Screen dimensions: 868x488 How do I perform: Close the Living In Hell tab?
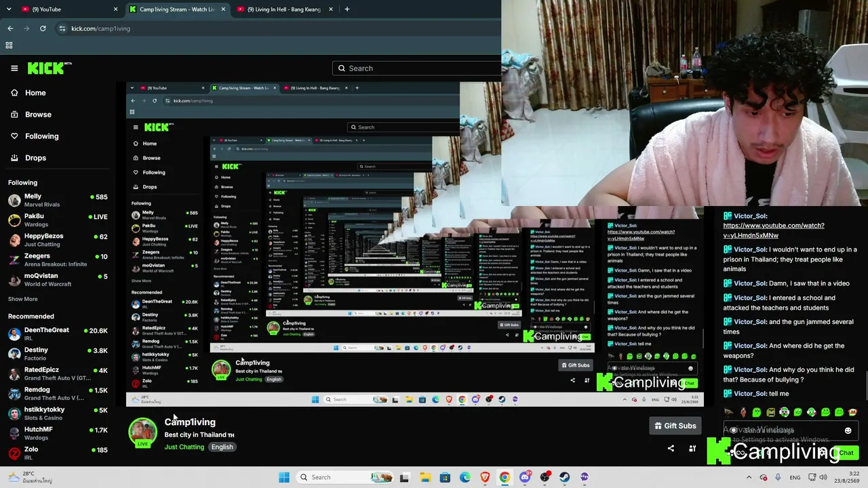(x=331, y=9)
